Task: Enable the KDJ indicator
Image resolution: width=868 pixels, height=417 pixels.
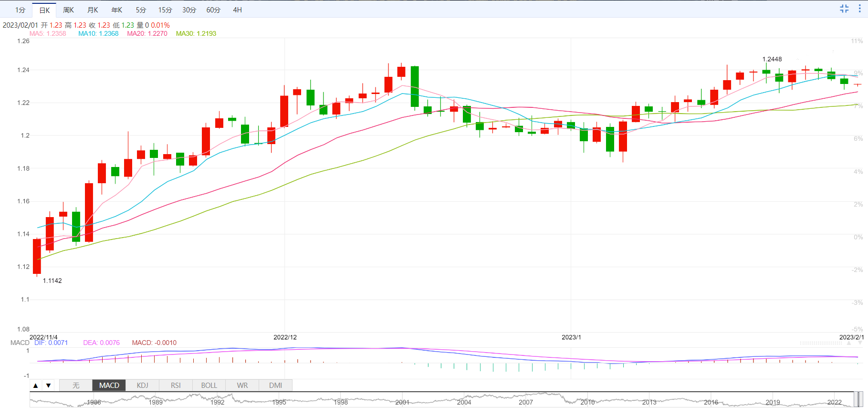Action: tap(142, 386)
